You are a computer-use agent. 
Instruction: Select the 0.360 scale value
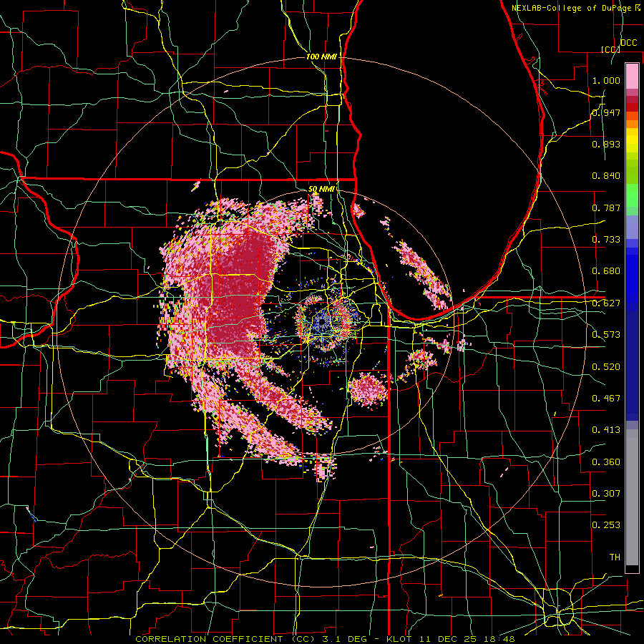(x=606, y=462)
